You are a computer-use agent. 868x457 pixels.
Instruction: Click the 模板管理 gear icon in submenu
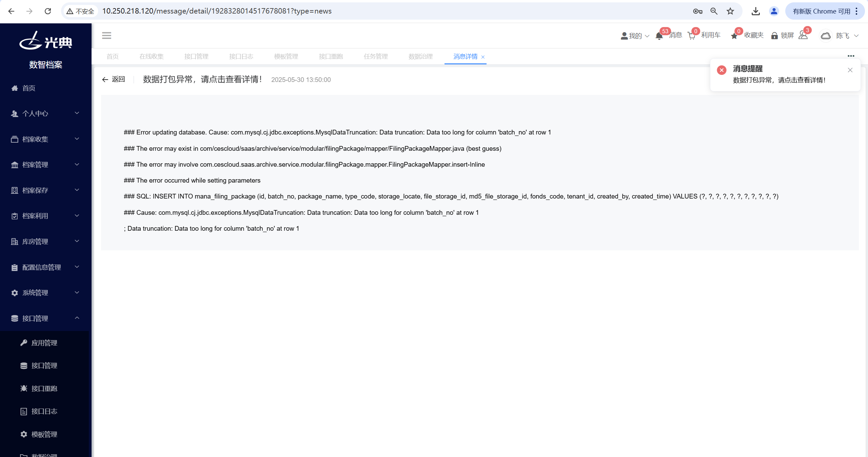pos(24,434)
